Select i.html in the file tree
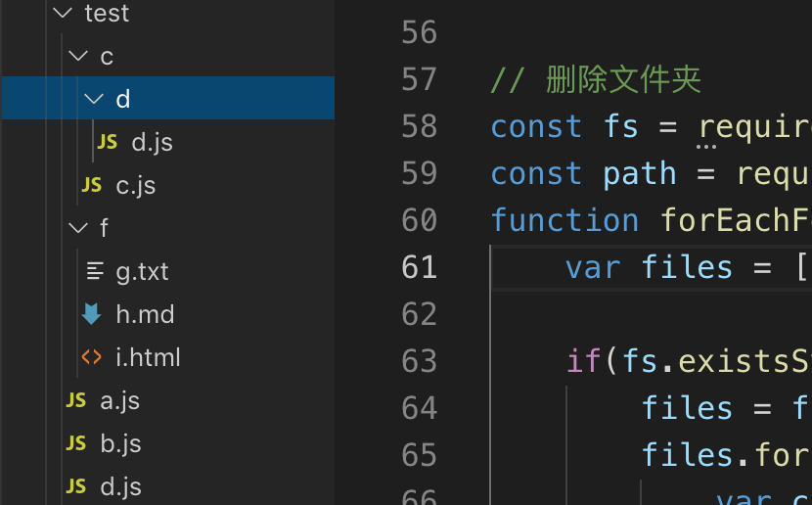Viewport: 812px width, 505px height. [x=148, y=357]
